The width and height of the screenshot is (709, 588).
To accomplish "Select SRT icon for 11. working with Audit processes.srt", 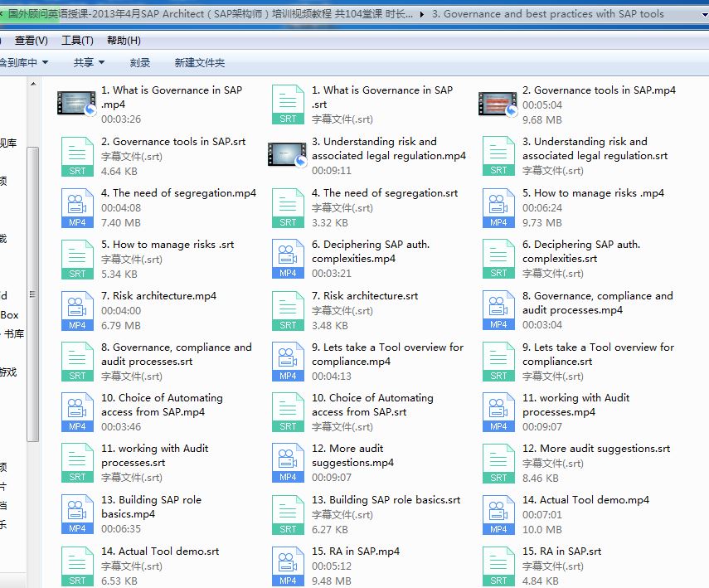I will click(77, 463).
